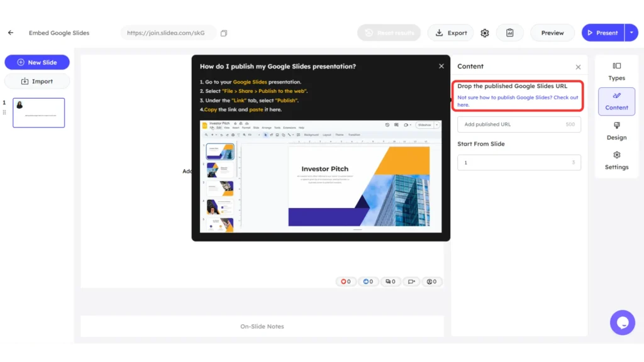644x362 pixels.
Task: Copy the presentation URL using the copy icon
Action: (224, 32)
